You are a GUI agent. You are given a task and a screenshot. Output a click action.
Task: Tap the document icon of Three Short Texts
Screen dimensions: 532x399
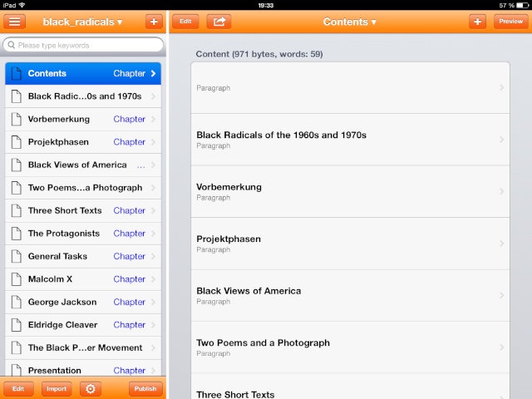tap(16, 210)
